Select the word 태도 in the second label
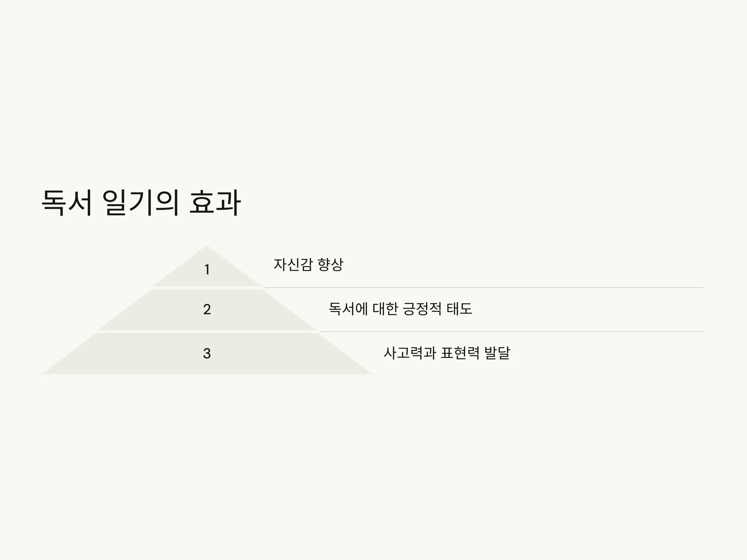Viewport: 747px width, 560px height. (x=459, y=309)
